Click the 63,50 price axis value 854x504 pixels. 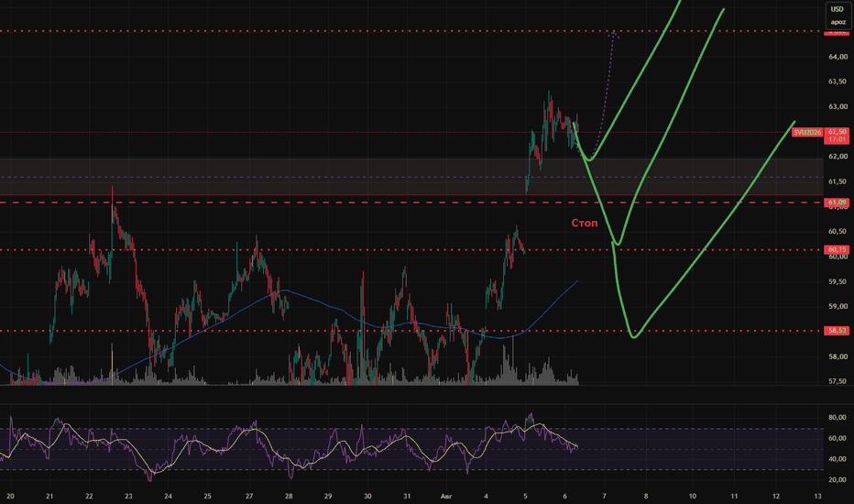pos(838,82)
